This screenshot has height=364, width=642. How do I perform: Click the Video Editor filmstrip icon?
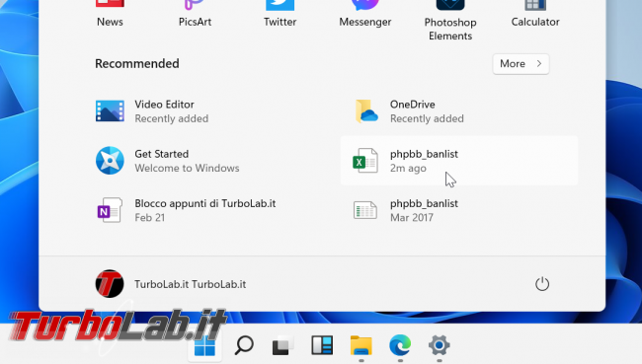110,110
